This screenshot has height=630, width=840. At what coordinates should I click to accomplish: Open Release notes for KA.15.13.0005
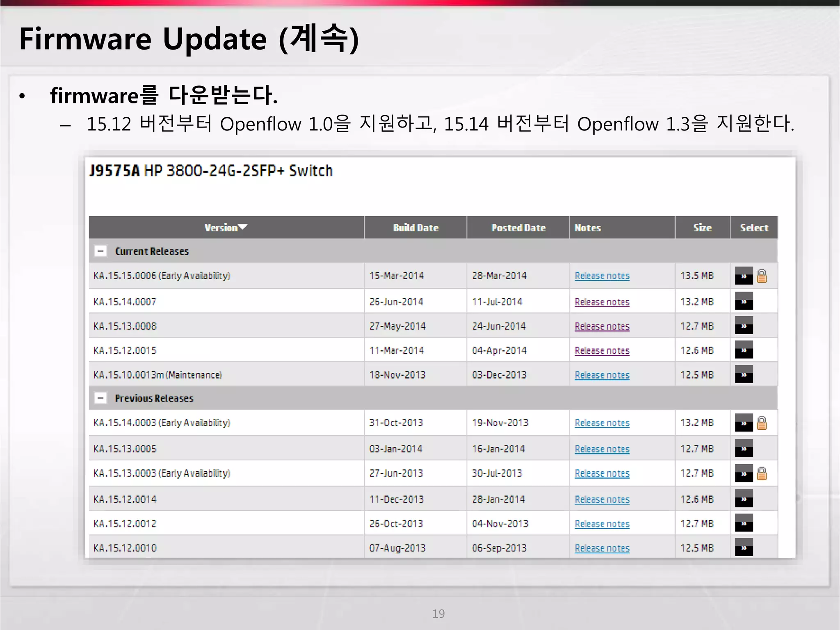(x=602, y=449)
